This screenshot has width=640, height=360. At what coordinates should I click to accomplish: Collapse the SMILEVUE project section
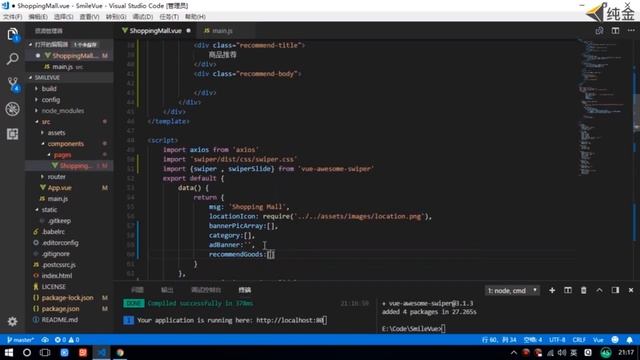[x=69, y=78]
